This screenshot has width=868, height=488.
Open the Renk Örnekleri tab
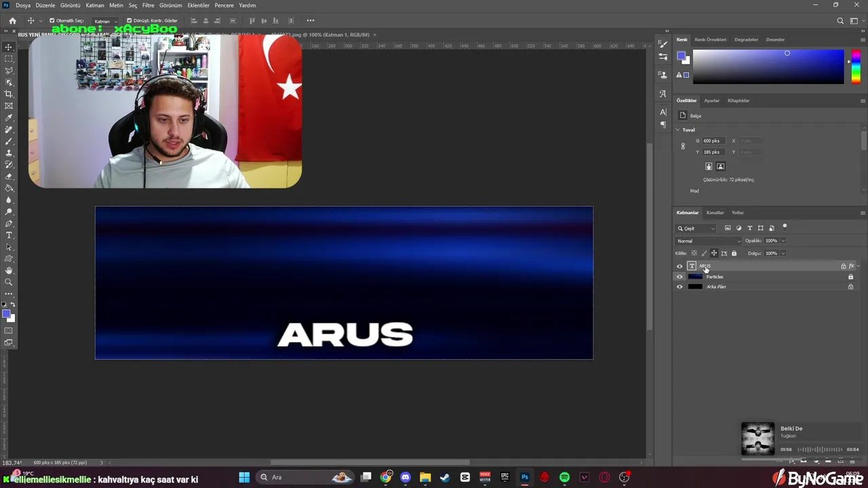pyautogui.click(x=710, y=39)
